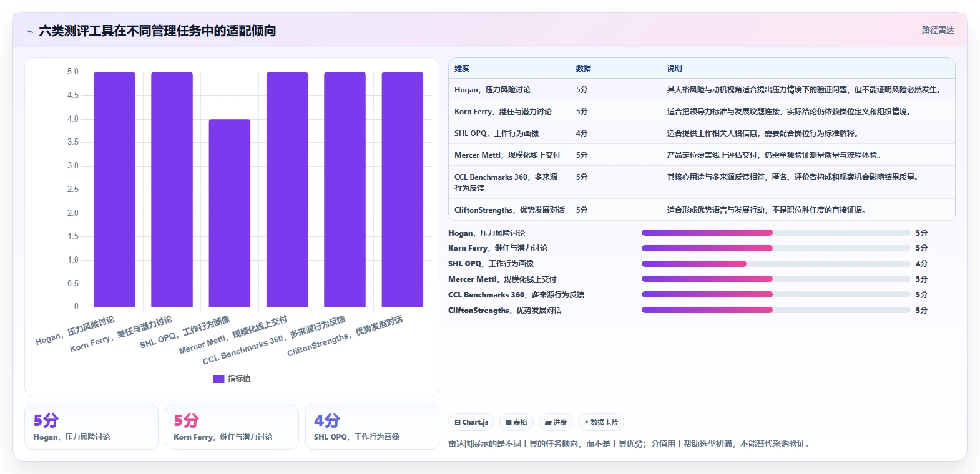Viewport: 980px width, 474px height.
Task: Click the CCL Benchmarks 360 chart bar
Action: (345, 190)
